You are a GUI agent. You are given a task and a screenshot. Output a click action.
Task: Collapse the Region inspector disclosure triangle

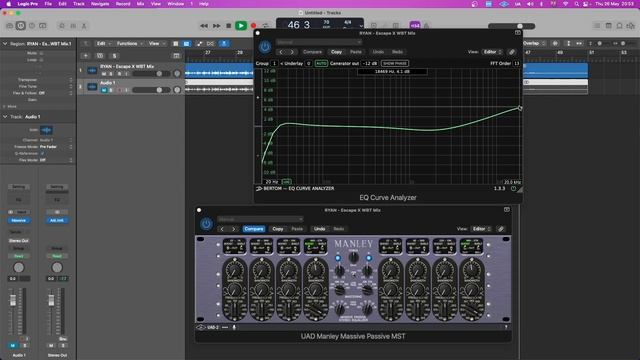tap(5, 43)
